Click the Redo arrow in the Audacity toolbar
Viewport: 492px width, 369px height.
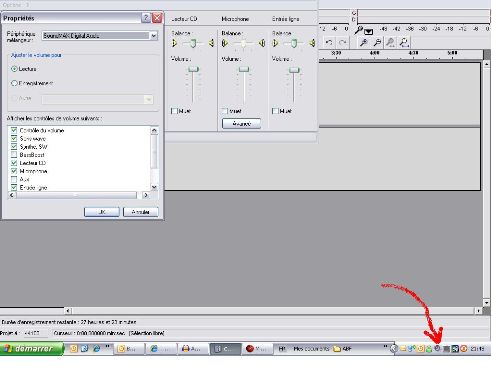(x=342, y=42)
